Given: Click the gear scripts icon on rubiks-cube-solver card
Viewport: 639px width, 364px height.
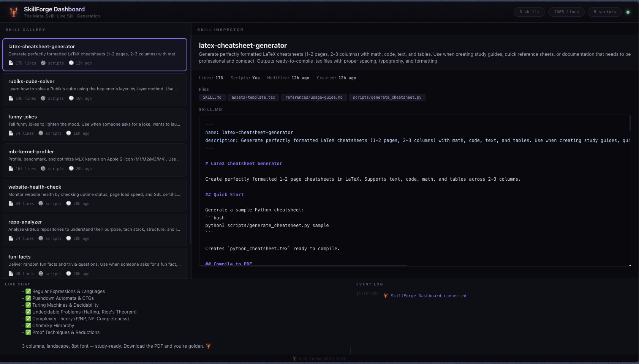Looking at the screenshot, I should click(x=43, y=98).
